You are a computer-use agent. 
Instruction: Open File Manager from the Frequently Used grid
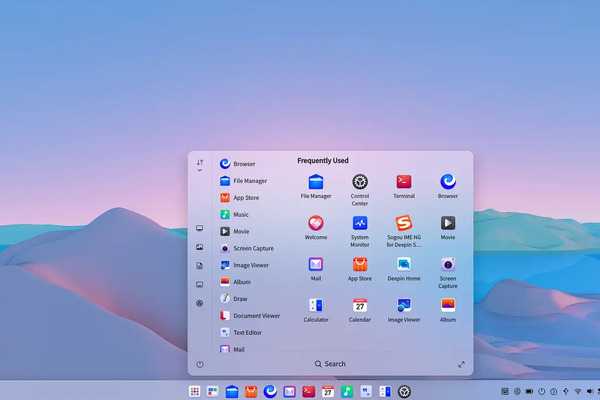click(x=316, y=186)
